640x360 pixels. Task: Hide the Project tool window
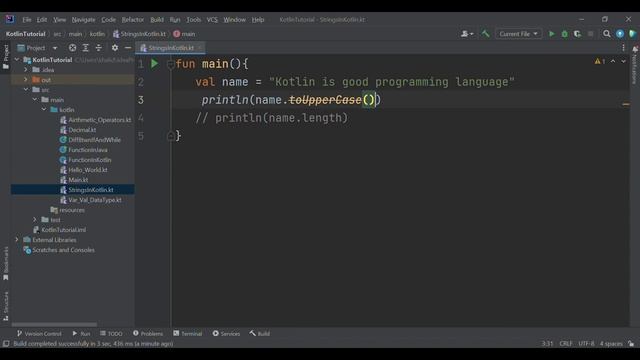pyautogui.click(x=128, y=48)
